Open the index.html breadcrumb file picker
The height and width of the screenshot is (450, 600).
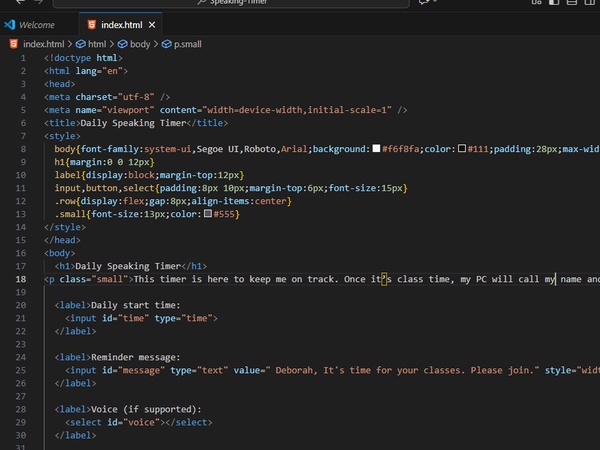coord(40,44)
